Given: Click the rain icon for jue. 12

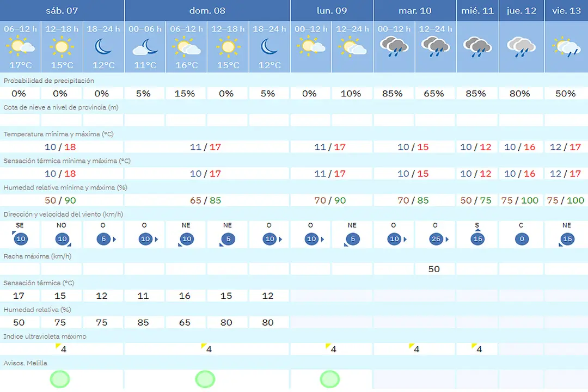Looking at the screenshot, I should coord(521,47).
